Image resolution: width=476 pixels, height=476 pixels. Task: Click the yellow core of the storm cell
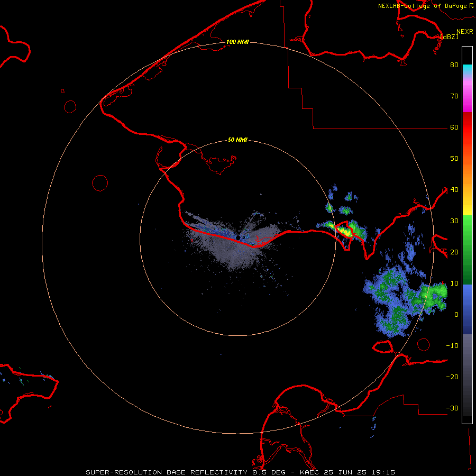click(x=345, y=231)
